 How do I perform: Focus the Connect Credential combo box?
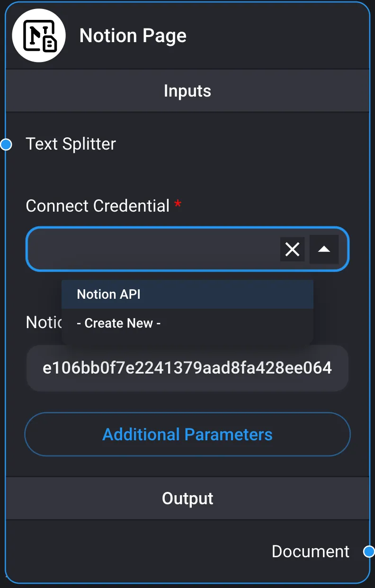click(152, 249)
